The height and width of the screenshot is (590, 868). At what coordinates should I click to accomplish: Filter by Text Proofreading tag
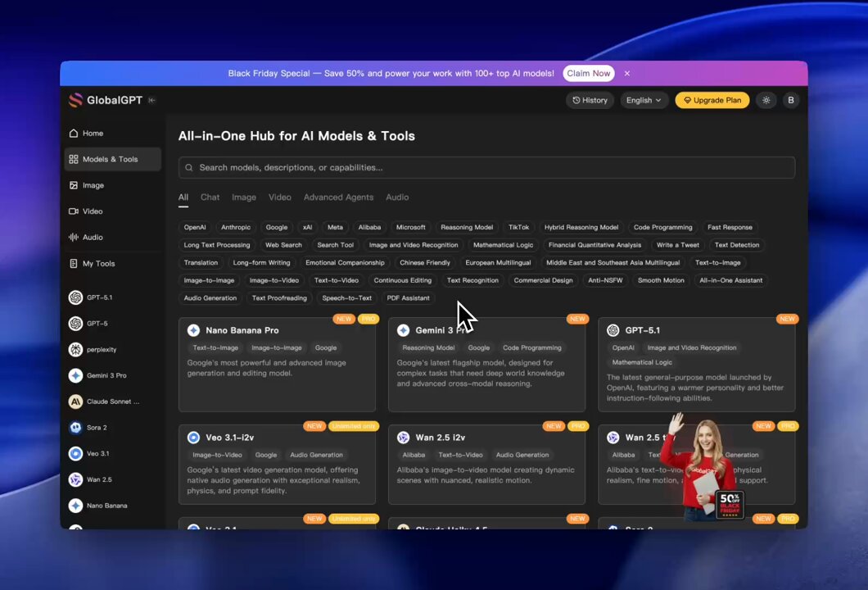pos(279,298)
